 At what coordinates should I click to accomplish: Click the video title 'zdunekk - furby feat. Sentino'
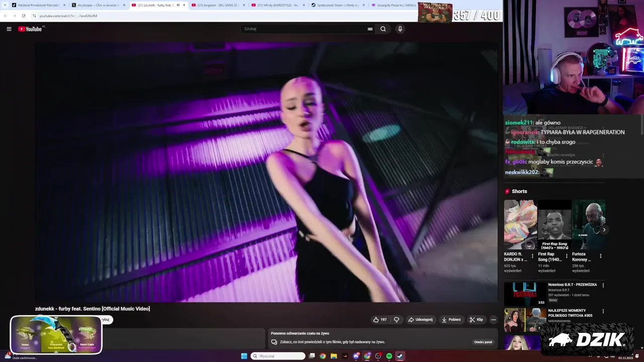tap(93, 309)
